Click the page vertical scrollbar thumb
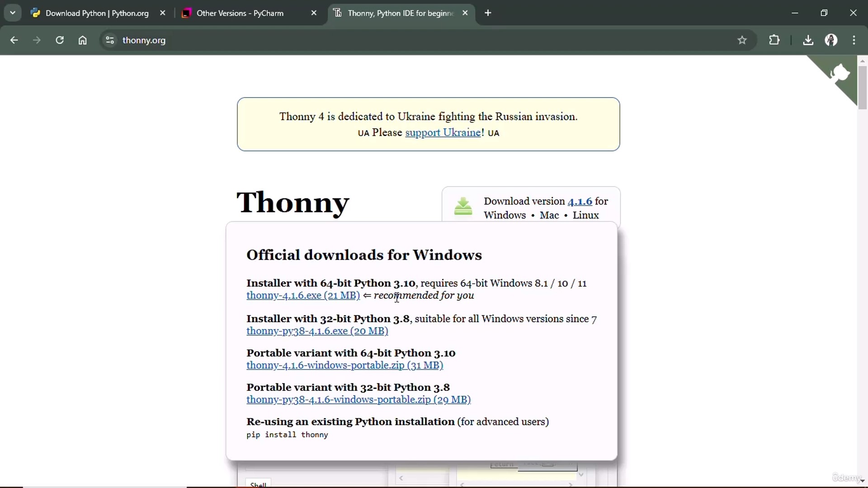 pyautogui.click(x=863, y=87)
